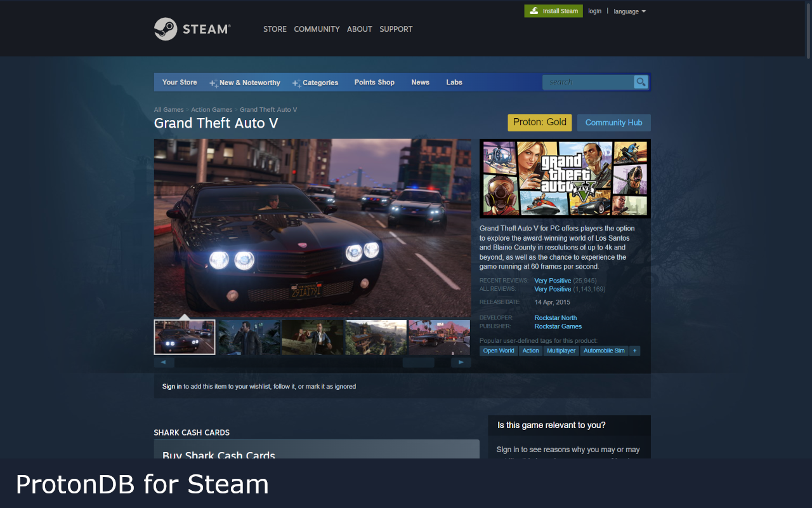Click the Proton: Gold badge
Screen dimensions: 812x508
tap(540, 123)
